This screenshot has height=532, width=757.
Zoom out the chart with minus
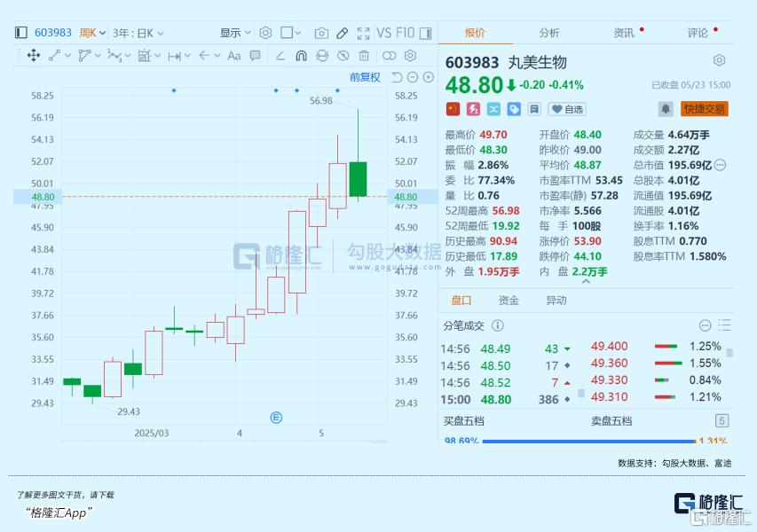(x=413, y=77)
